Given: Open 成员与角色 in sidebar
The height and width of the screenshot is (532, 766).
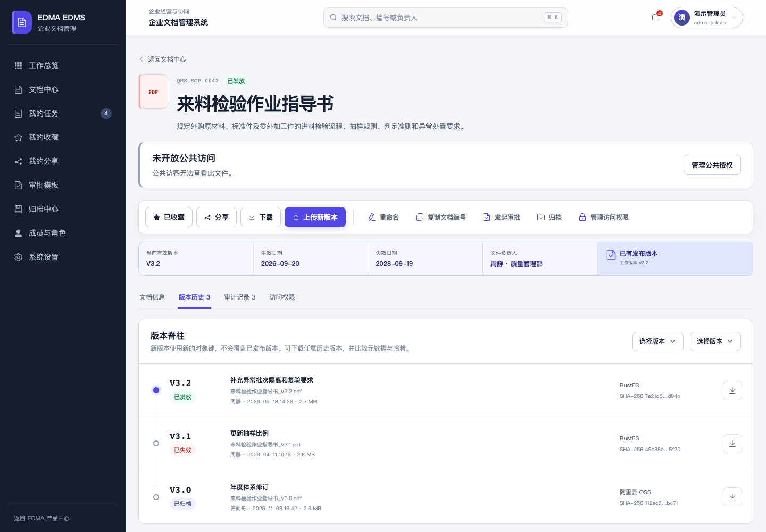Looking at the screenshot, I should pyautogui.click(x=63, y=233).
